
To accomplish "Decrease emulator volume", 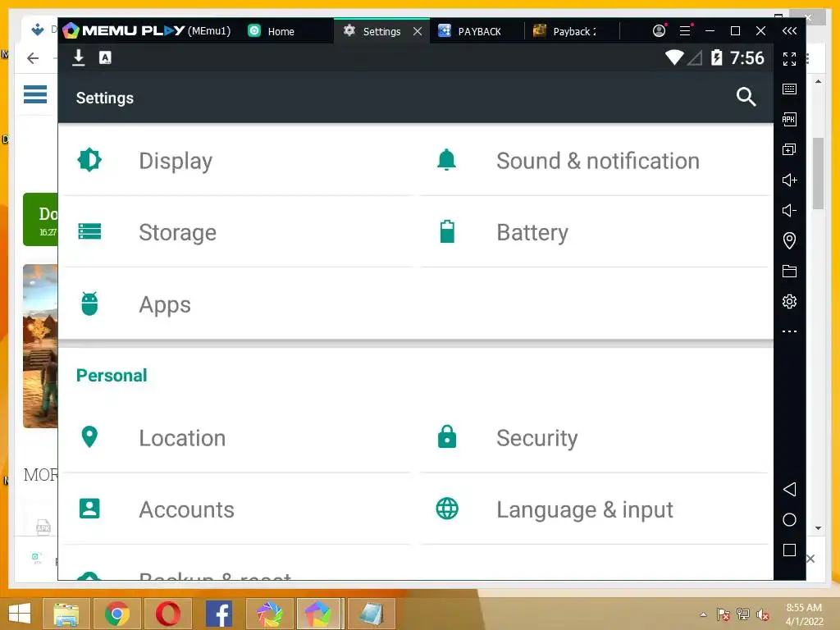I will click(789, 211).
